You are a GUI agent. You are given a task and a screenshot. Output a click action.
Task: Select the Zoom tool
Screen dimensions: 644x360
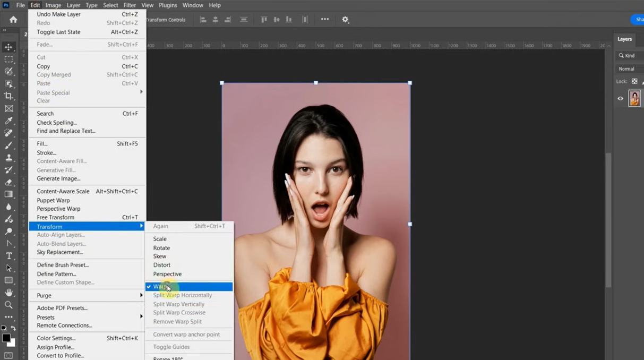click(x=8, y=305)
